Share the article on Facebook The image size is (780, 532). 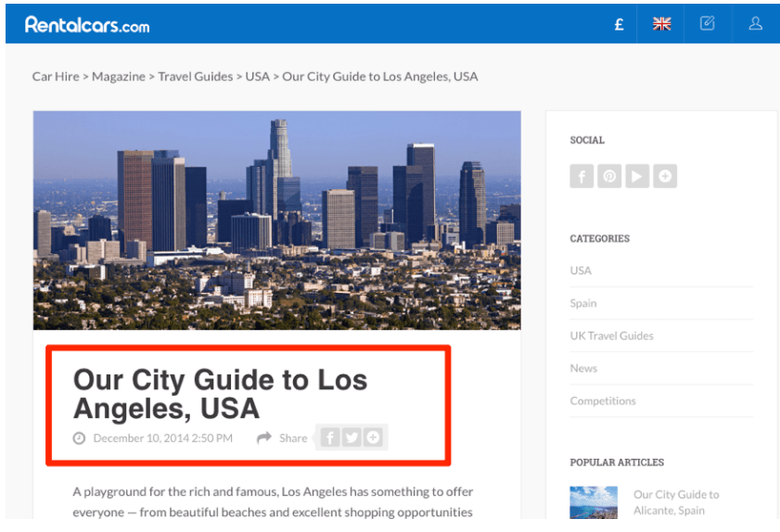(x=329, y=437)
